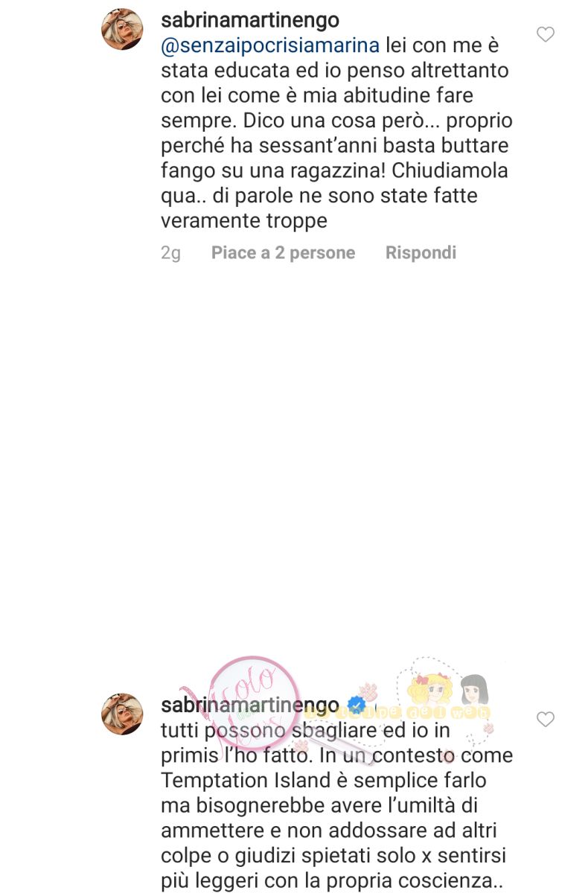Reply to comment using Rispondi

tap(421, 253)
